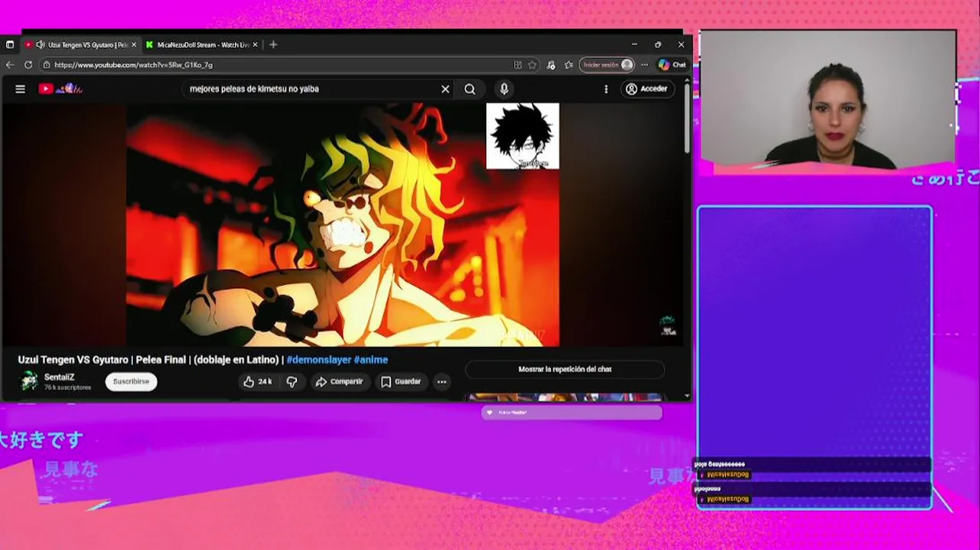Screen dimensions: 980x550
Task: Click the channel watermark in video corner
Action: [668, 325]
